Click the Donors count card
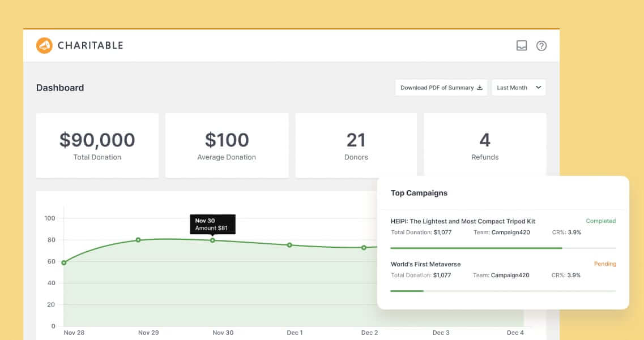This screenshot has height=340, width=644. 356,145
